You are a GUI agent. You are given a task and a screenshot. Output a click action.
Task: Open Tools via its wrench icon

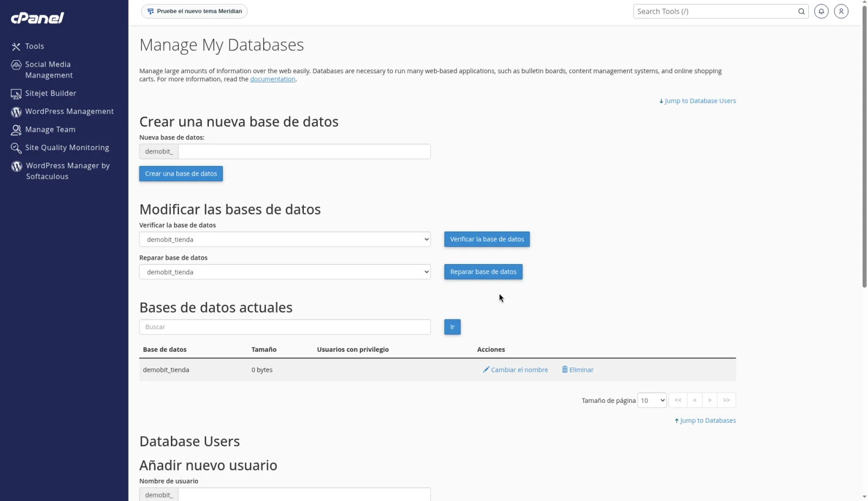click(x=16, y=47)
